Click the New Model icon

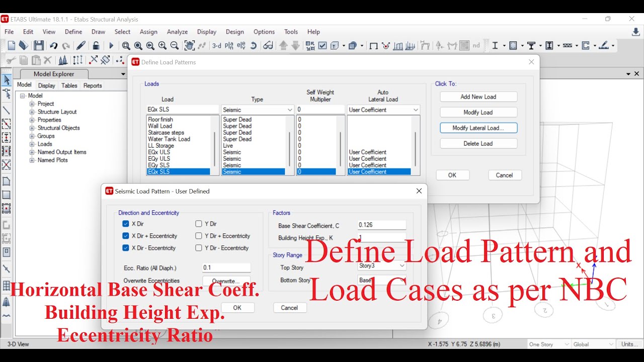(x=12, y=45)
